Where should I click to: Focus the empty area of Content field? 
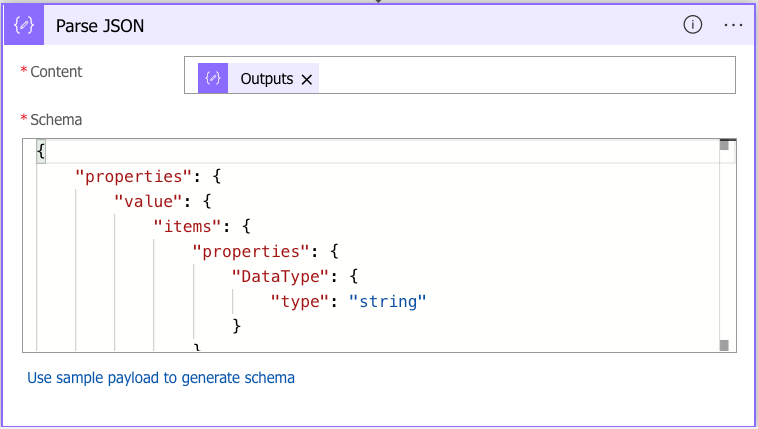point(520,76)
